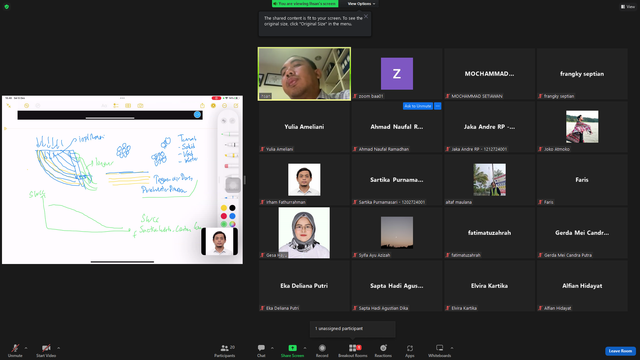Select the zoom baa01 participant tile
640x360 pixels.
coord(397,73)
